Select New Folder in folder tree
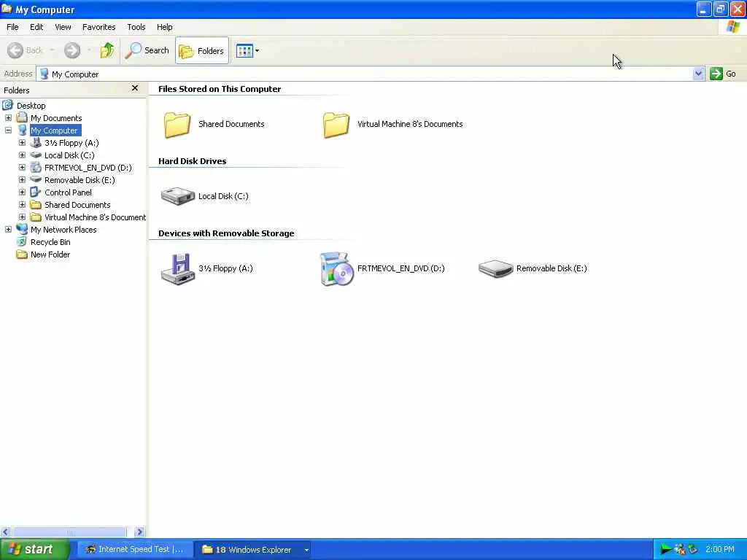Screen dimensions: 747x560 pyautogui.click(x=50, y=254)
